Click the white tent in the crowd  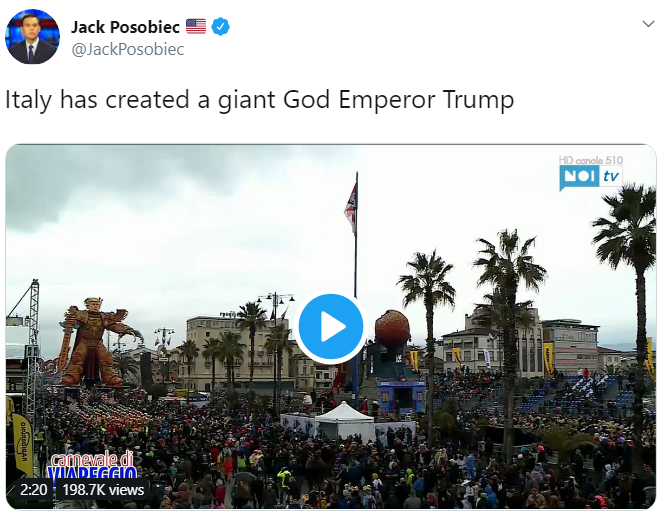coord(343,420)
